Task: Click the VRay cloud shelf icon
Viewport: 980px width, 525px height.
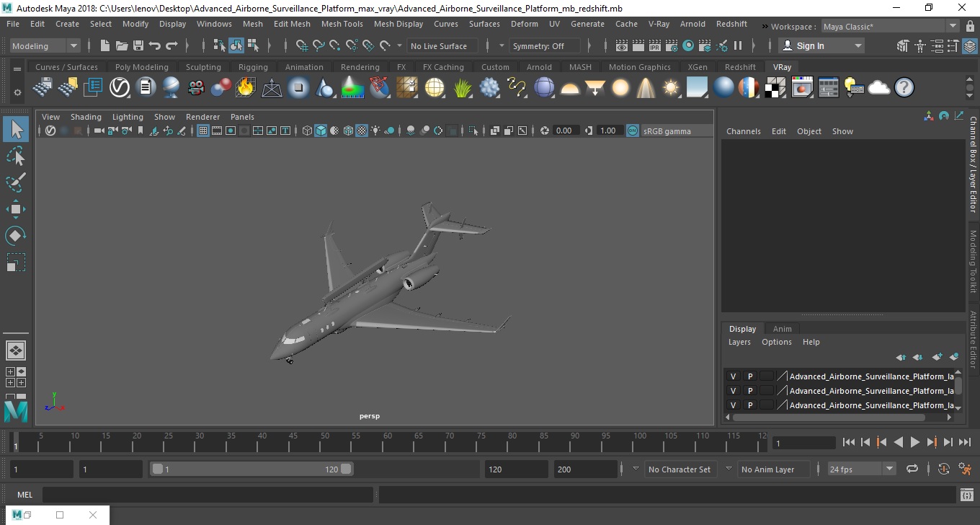Action: [x=879, y=88]
